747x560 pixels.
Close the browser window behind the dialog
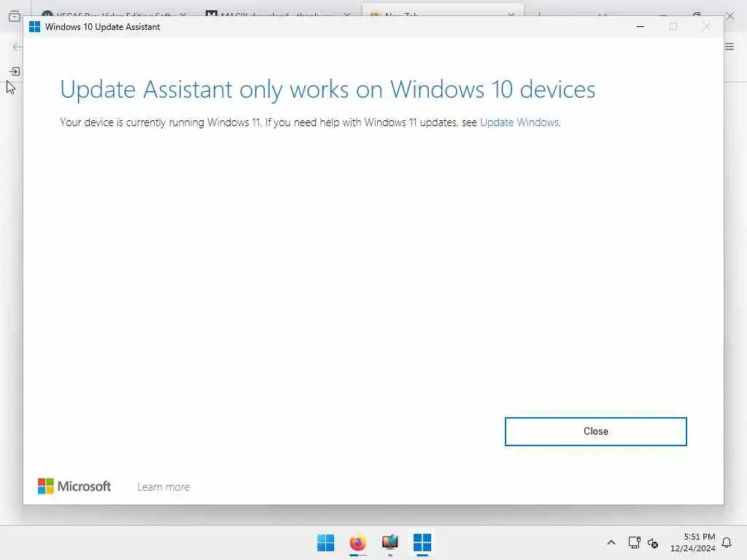[x=730, y=16]
